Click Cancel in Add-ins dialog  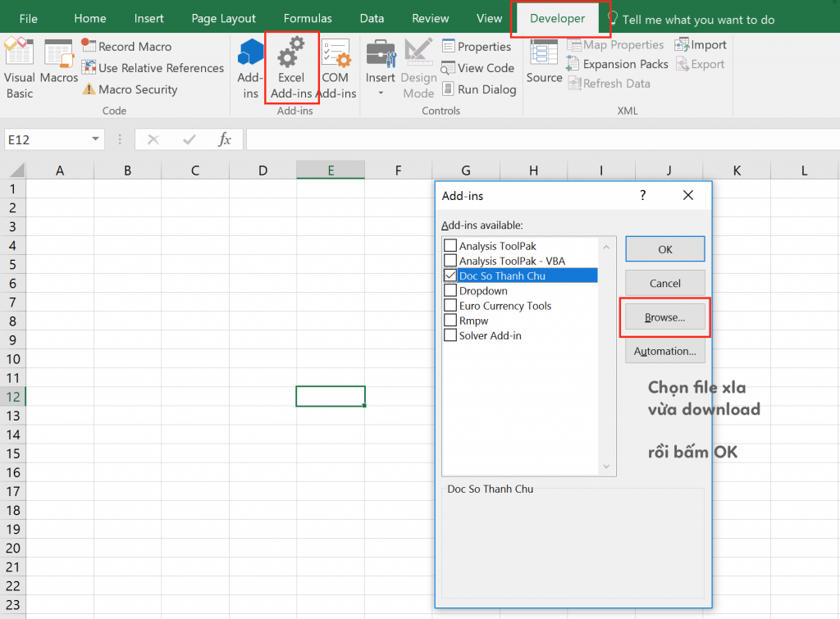tap(664, 283)
